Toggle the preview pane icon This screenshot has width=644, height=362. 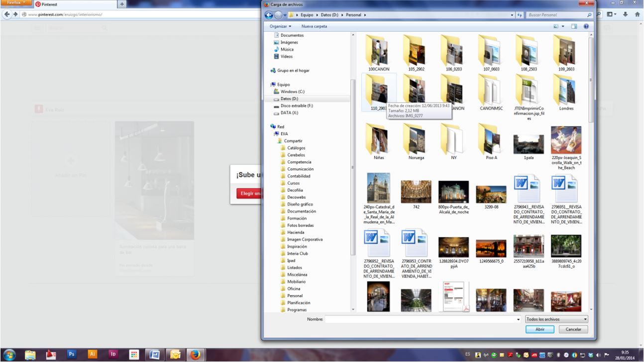click(x=574, y=26)
